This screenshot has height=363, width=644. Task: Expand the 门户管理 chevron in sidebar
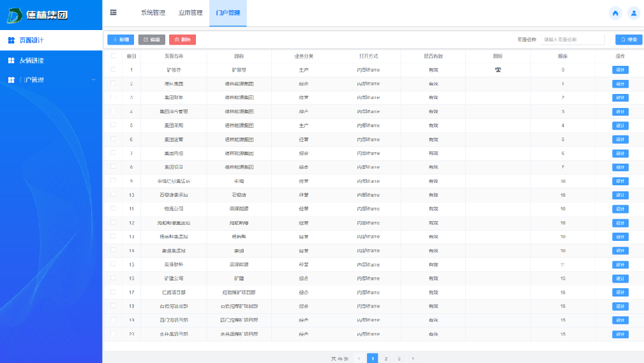tap(93, 80)
